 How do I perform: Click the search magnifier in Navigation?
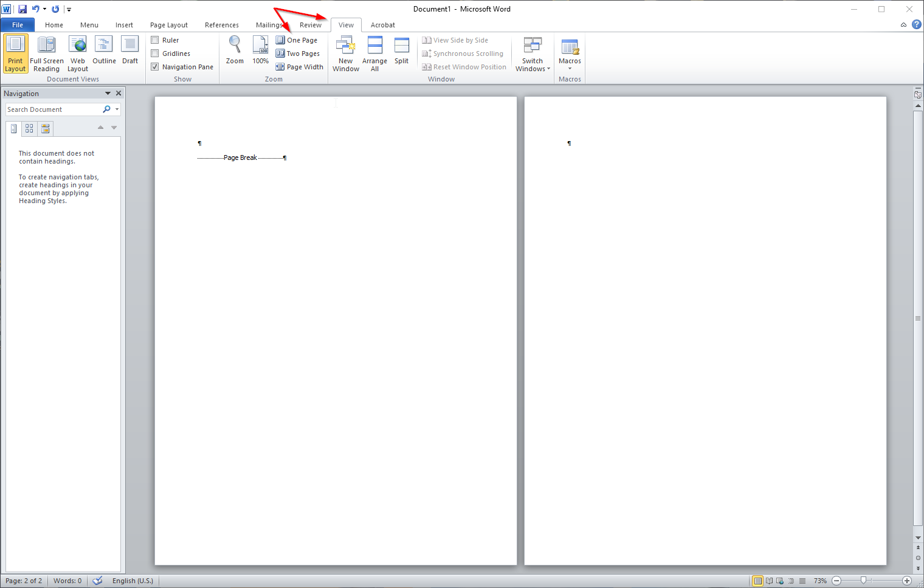[x=107, y=109]
